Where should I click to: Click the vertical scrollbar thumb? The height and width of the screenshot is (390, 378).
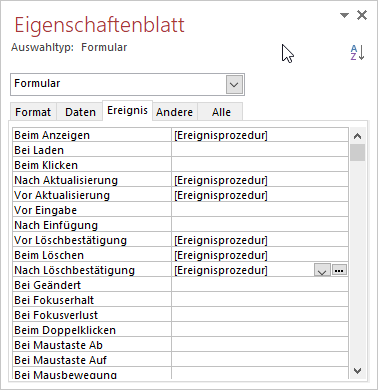pos(357,153)
